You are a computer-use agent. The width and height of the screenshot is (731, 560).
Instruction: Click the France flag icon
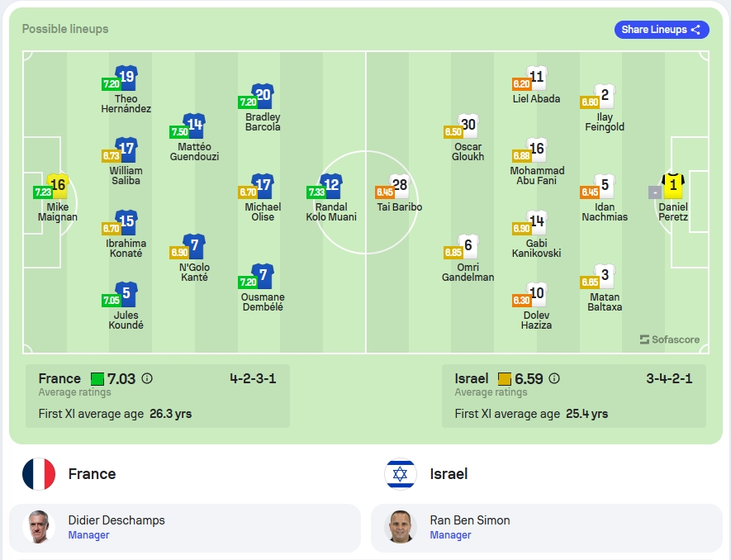point(39,474)
